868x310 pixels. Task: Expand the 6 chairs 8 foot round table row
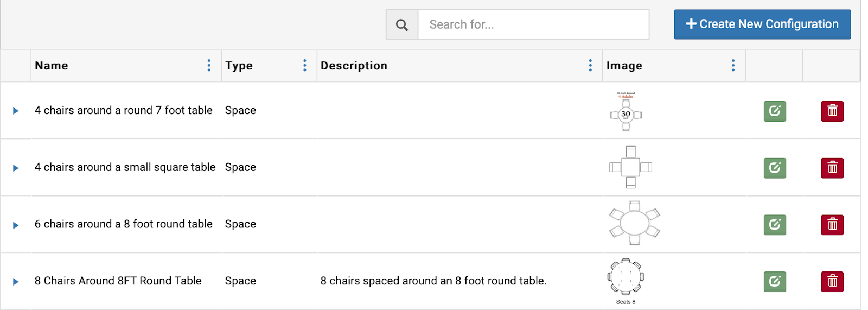point(16,225)
